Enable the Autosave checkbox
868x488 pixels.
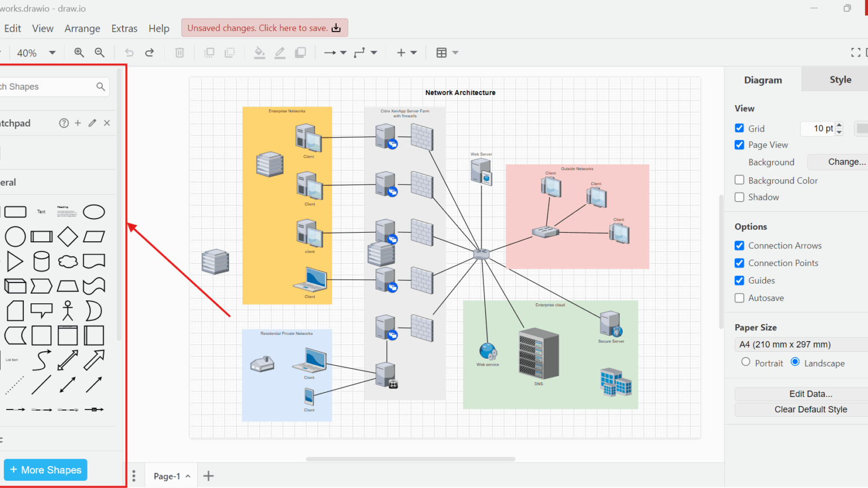[739, 298]
